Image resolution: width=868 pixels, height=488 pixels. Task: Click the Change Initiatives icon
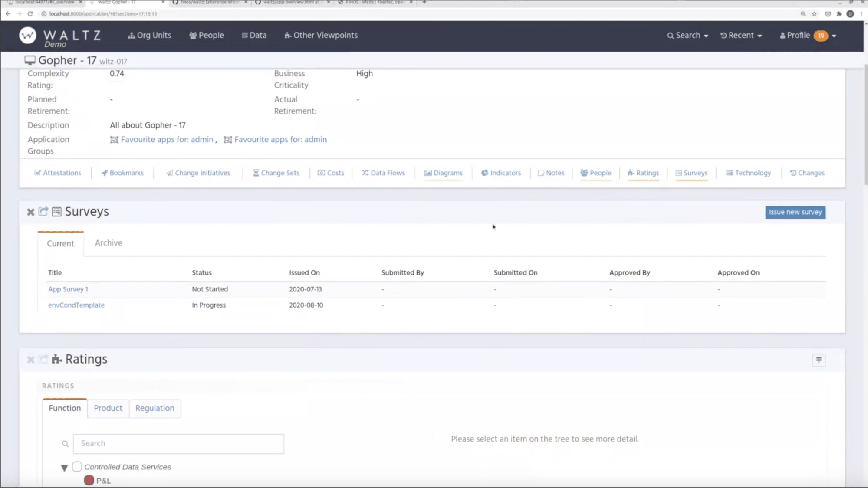pos(169,172)
